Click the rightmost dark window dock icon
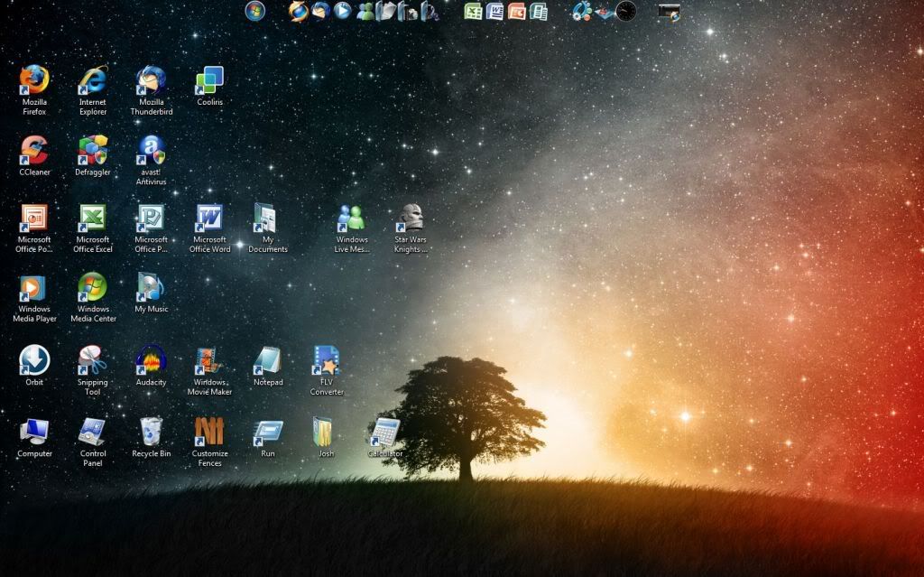924x577 pixels. (x=670, y=12)
